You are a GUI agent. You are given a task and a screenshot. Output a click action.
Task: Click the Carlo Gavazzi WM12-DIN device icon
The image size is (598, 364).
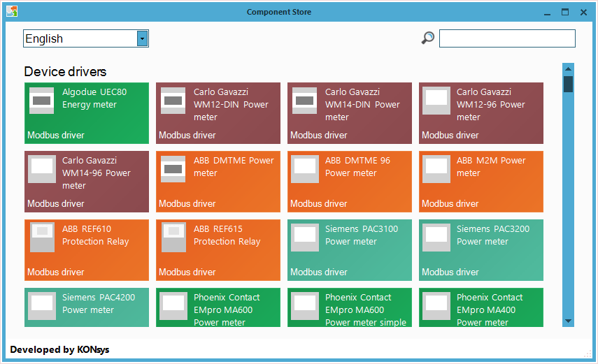pos(173,101)
